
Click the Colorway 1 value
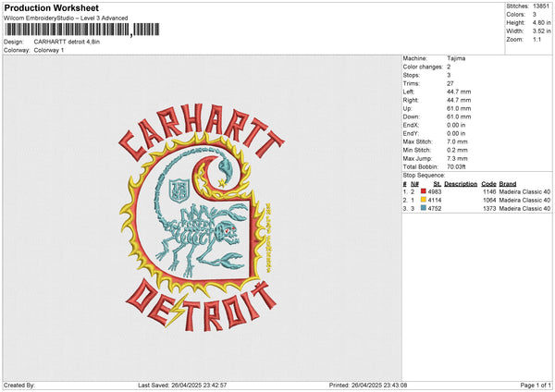49,51
